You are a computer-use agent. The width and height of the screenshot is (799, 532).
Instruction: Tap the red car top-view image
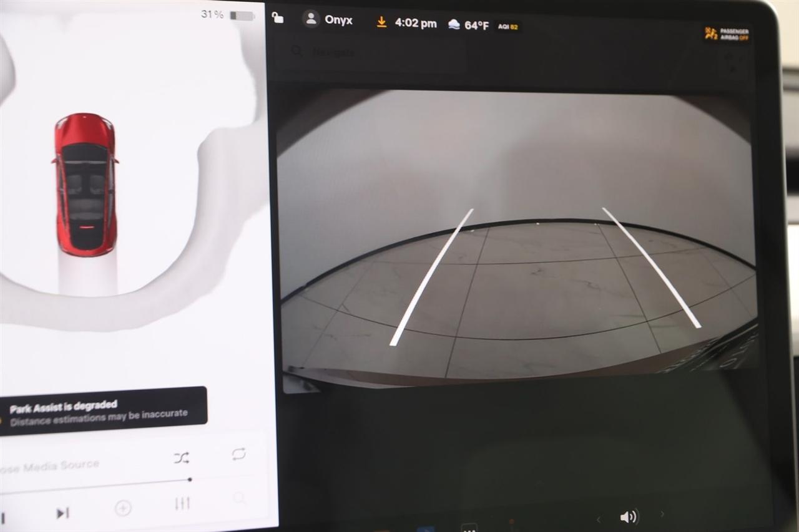click(x=86, y=184)
